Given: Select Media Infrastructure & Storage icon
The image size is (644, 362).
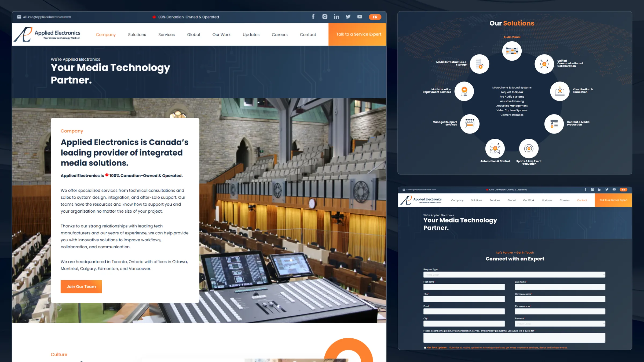Looking at the screenshot, I should click(x=479, y=64).
